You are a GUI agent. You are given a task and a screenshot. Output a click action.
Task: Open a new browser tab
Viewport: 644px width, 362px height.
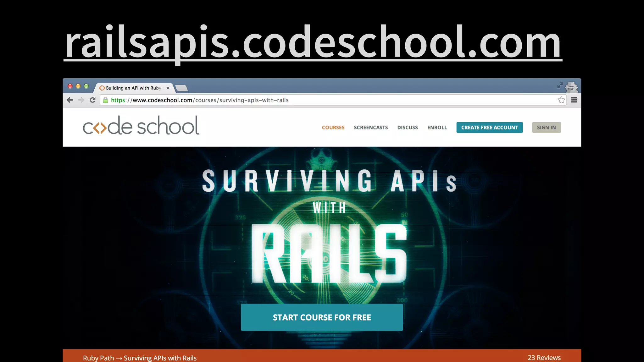pyautogui.click(x=181, y=88)
